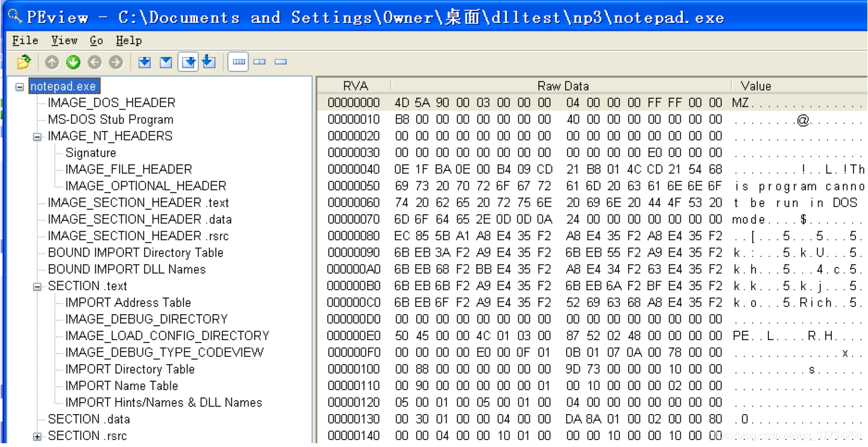Select IMPORT Address Table item
This screenshot has width=868, height=447.
(x=128, y=303)
